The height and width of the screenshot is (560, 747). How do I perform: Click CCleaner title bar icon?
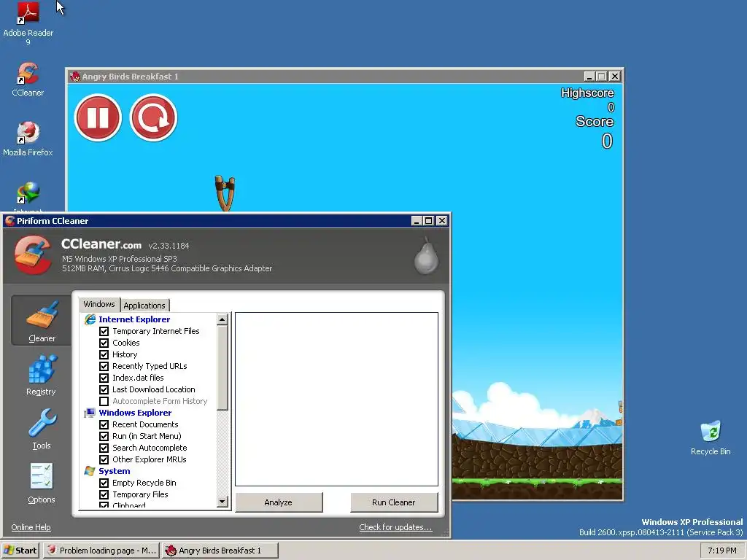(10, 220)
